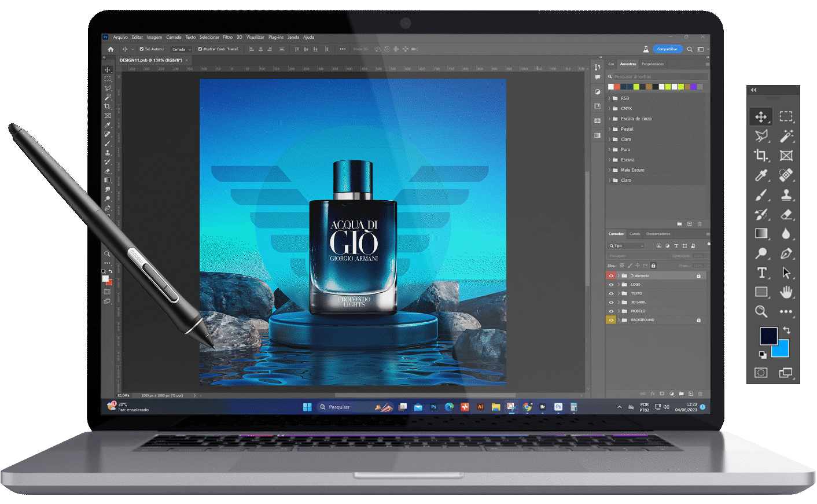
Task: Open the Arquivo menu
Action: pyautogui.click(x=120, y=37)
